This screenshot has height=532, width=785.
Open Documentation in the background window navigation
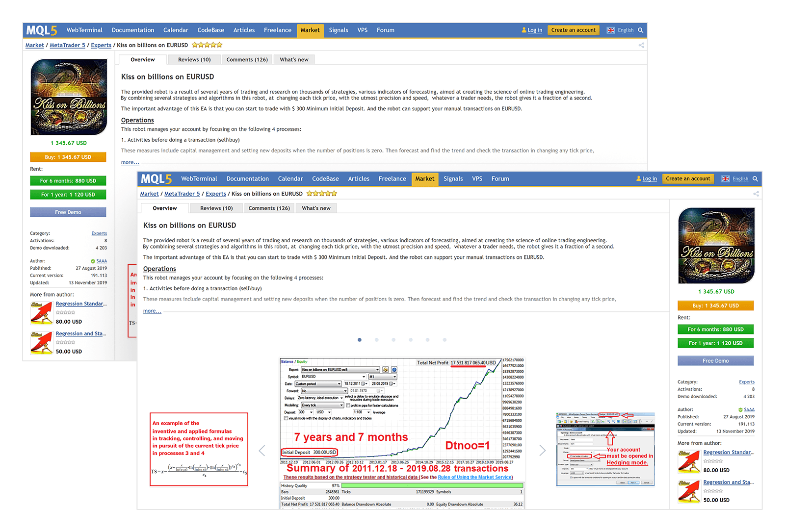click(133, 30)
